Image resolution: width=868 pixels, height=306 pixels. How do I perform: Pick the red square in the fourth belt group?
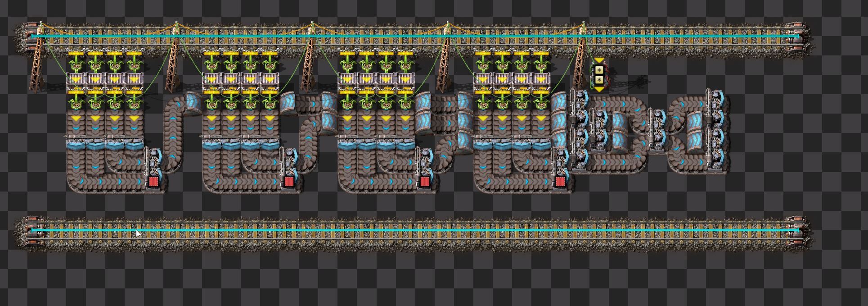click(560, 182)
